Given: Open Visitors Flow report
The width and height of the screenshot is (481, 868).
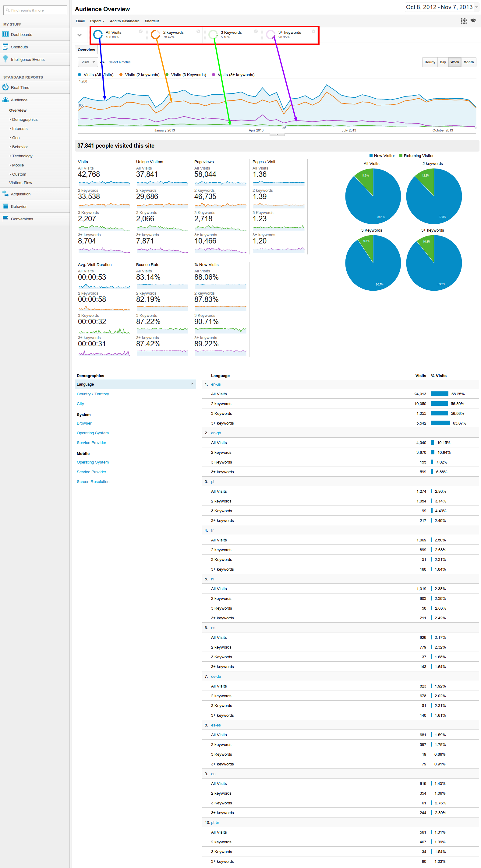Looking at the screenshot, I should click(x=21, y=183).
